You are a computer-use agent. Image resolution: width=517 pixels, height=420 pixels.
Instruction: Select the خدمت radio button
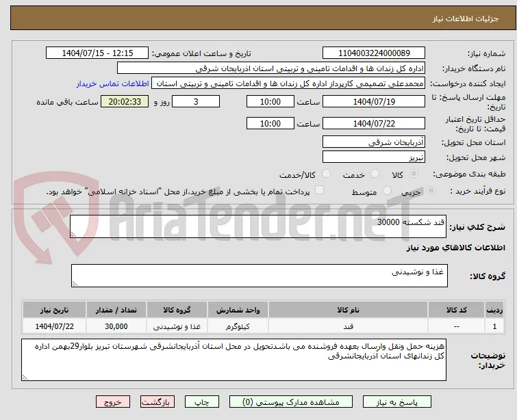tap(375, 174)
